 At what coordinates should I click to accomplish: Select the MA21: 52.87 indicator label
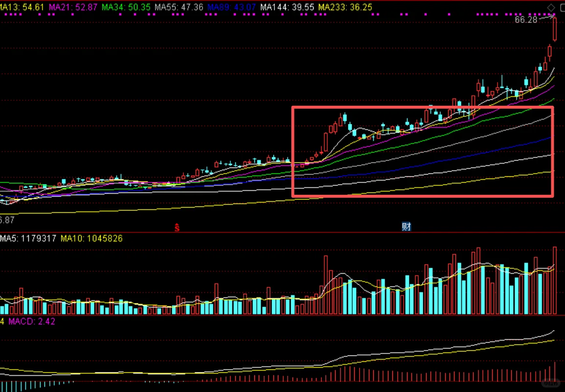click(x=73, y=7)
